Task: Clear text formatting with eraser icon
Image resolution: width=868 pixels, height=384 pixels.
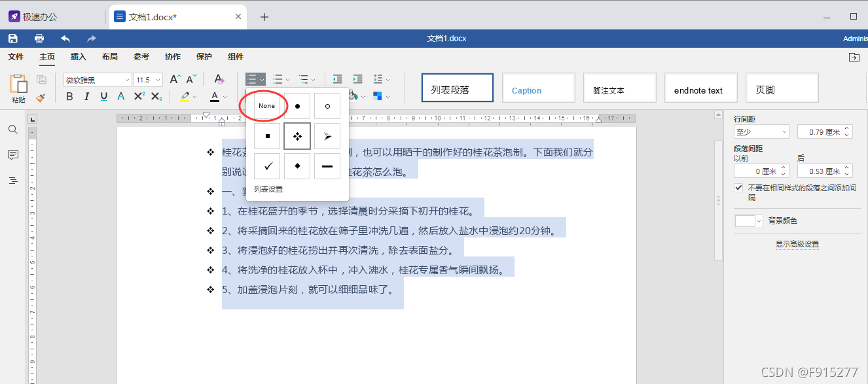Action: pos(219,80)
